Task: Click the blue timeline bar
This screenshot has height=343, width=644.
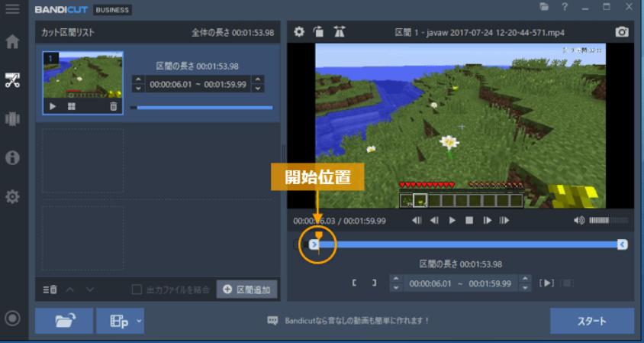Action: coord(469,244)
